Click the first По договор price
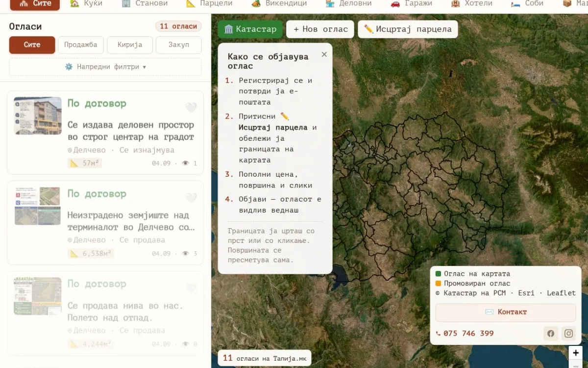The height and width of the screenshot is (368, 588). click(97, 104)
